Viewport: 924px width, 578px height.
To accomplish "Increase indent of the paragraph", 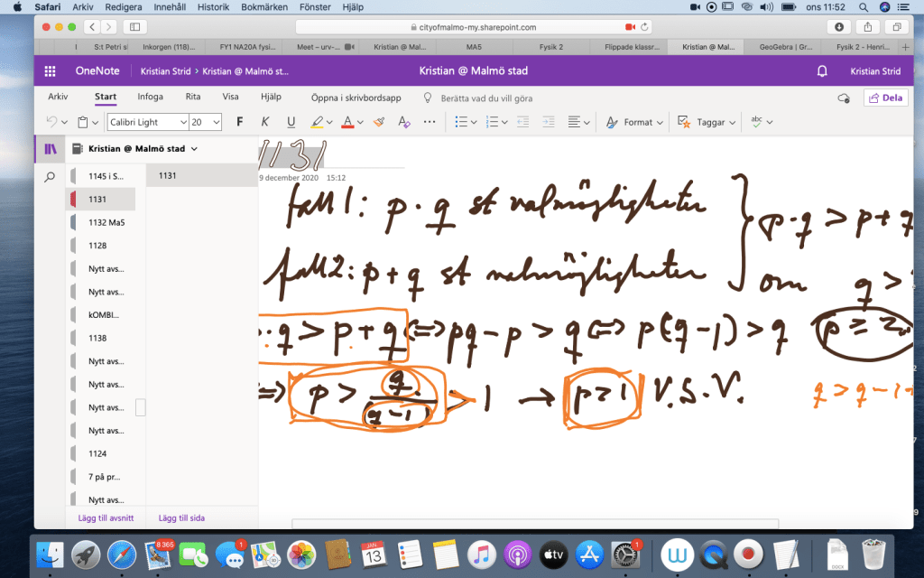I will [x=547, y=122].
